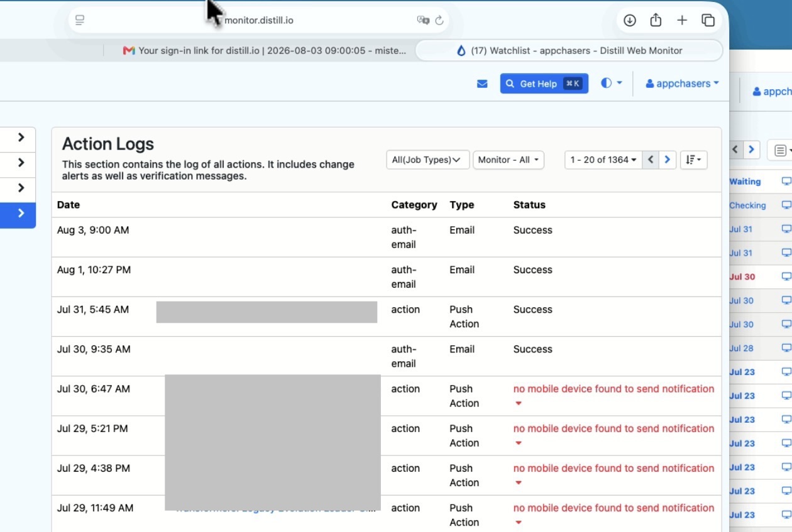This screenshot has width=792, height=532.
Task: Click the Jul 28 link in the background window
Action: point(741,348)
